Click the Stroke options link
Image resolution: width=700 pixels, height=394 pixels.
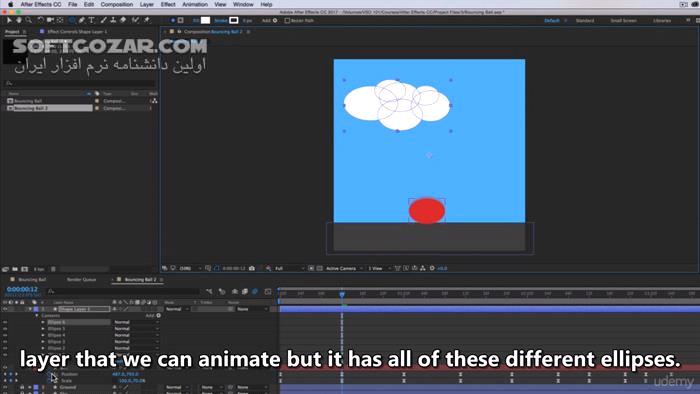click(221, 21)
